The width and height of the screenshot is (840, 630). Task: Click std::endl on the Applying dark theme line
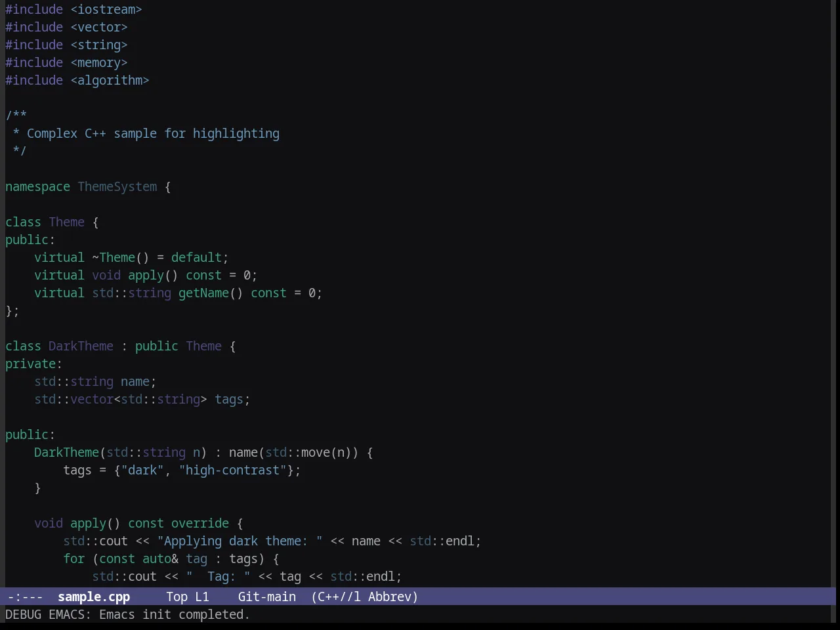(x=442, y=541)
